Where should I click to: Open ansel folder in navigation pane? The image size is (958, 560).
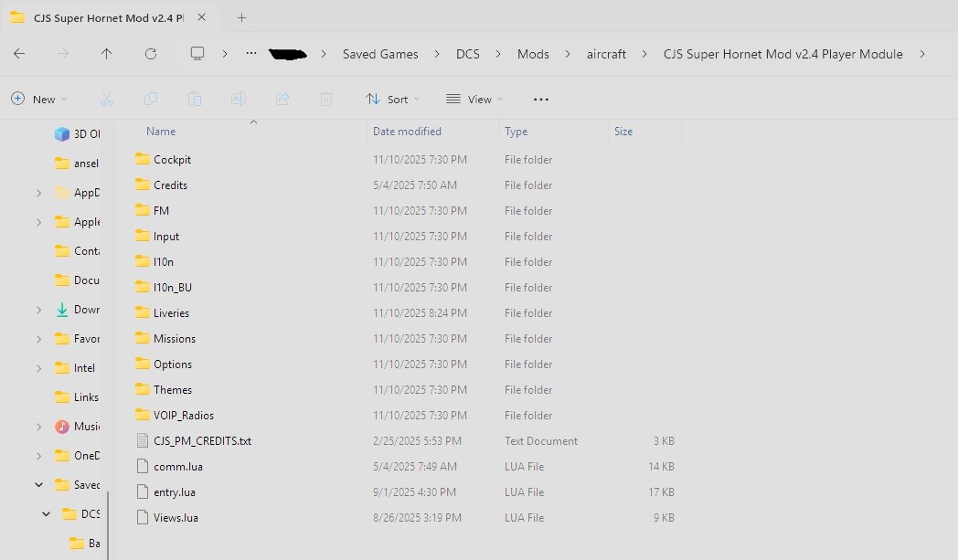(x=77, y=163)
